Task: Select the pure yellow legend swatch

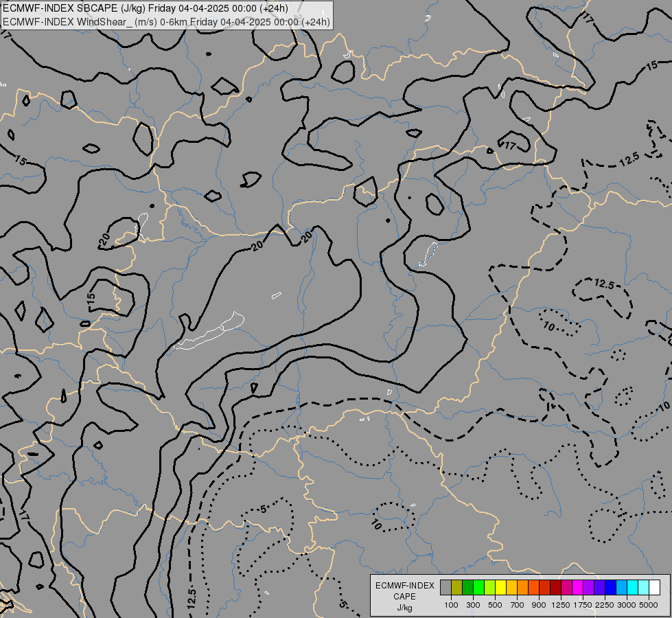Action: [500, 587]
